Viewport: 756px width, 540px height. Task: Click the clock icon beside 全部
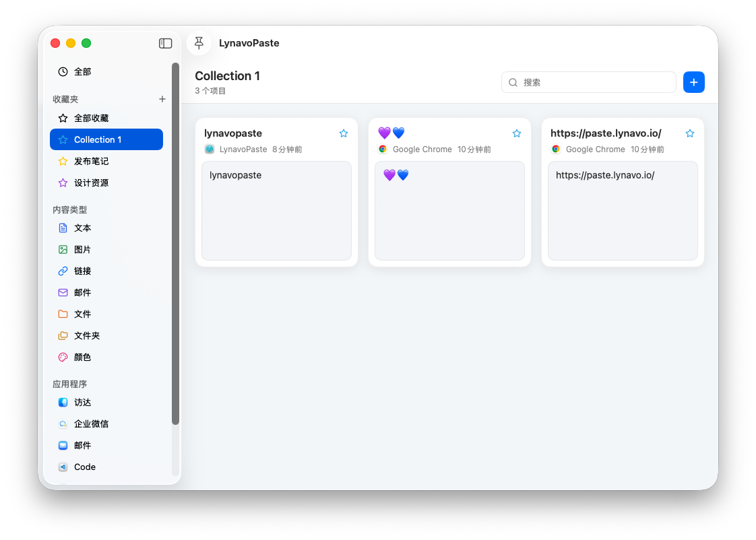[63, 72]
